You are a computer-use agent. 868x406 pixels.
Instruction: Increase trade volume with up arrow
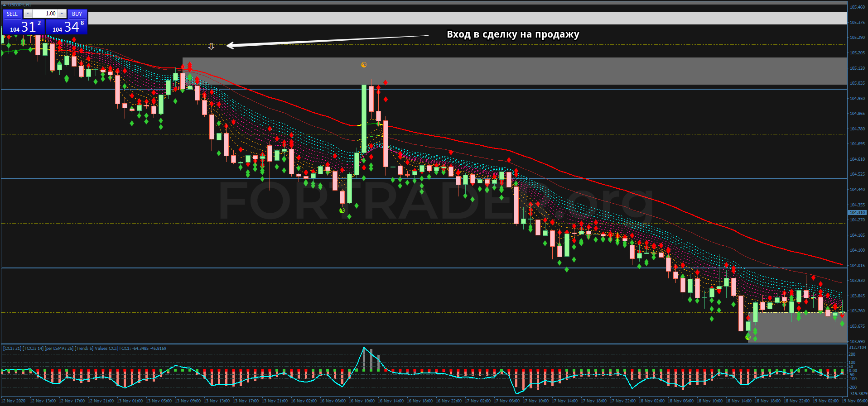pos(62,14)
